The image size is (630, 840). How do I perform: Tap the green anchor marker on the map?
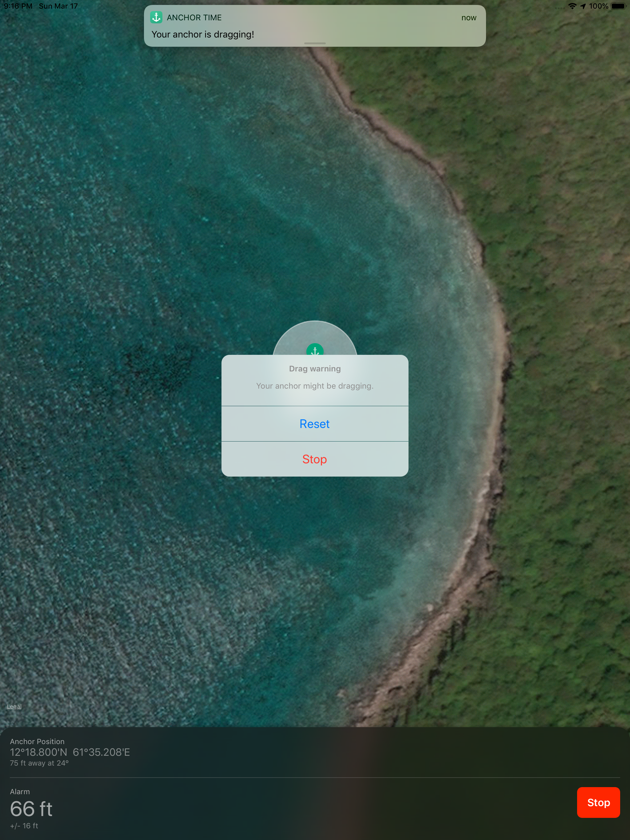pos(315,350)
